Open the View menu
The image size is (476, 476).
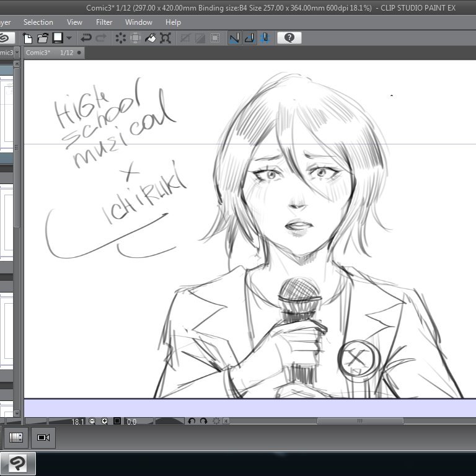[74, 22]
